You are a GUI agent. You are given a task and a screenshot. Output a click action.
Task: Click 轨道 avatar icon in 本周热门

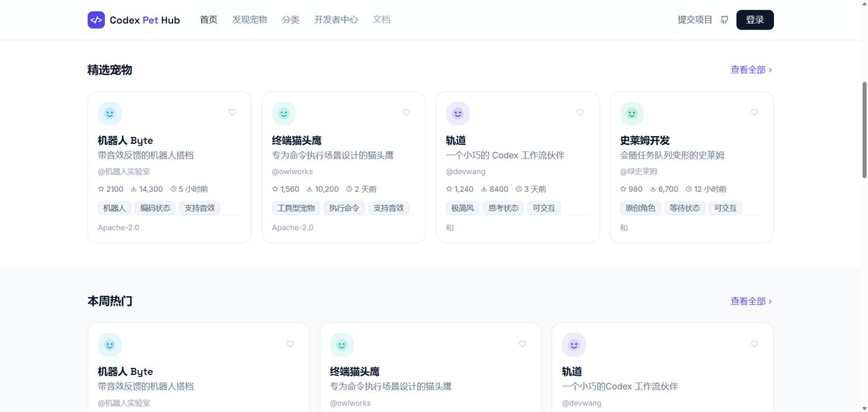pos(574,345)
